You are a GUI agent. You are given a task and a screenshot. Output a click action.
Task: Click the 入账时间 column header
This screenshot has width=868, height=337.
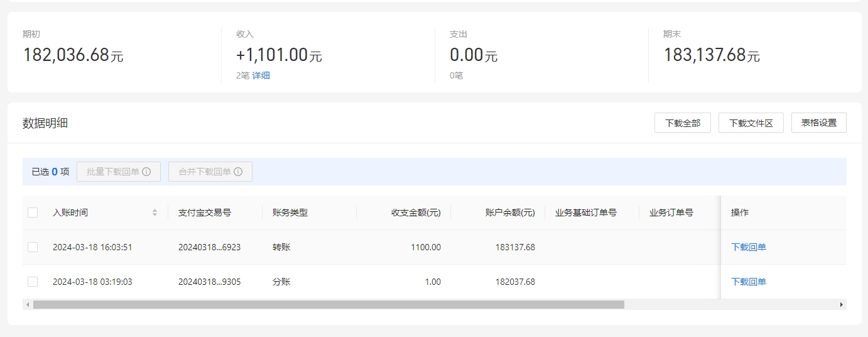click(70, 213)
